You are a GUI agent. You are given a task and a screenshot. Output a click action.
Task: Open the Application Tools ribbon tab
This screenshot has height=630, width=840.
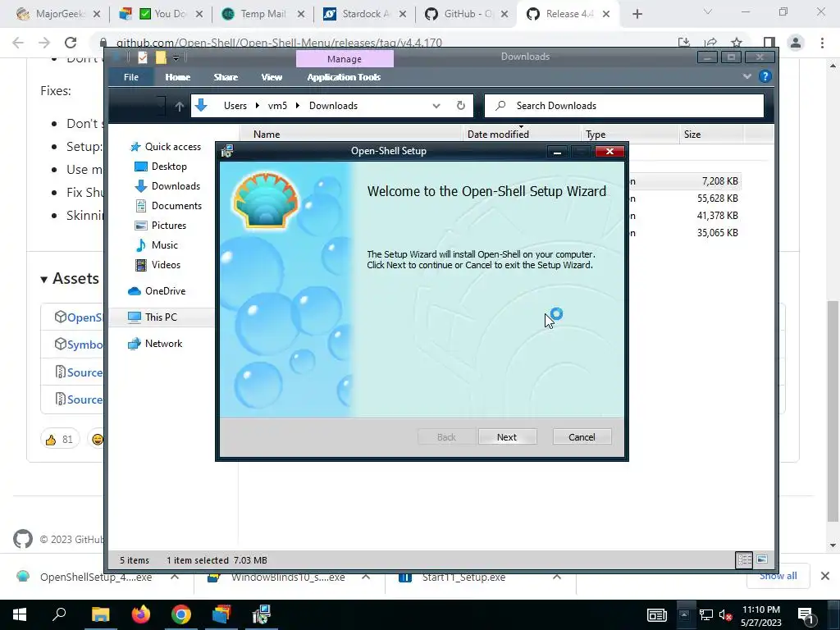(344, 77)
